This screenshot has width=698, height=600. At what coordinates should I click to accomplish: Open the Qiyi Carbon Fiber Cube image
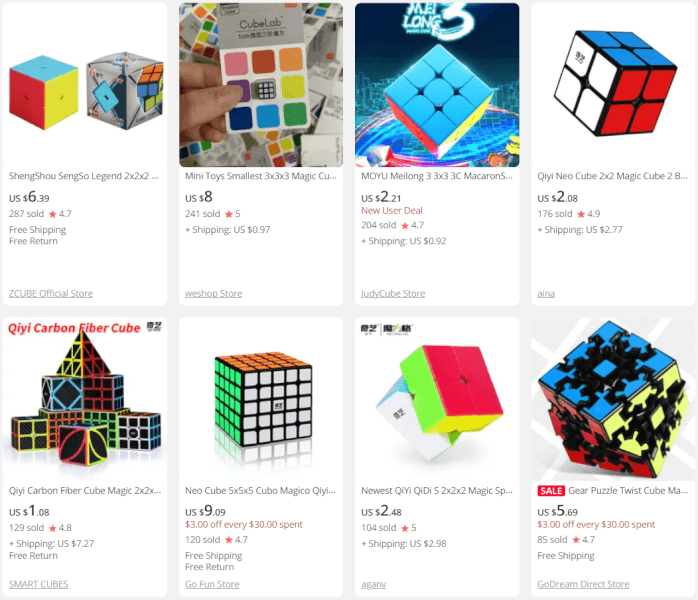(x=85, y=399)
